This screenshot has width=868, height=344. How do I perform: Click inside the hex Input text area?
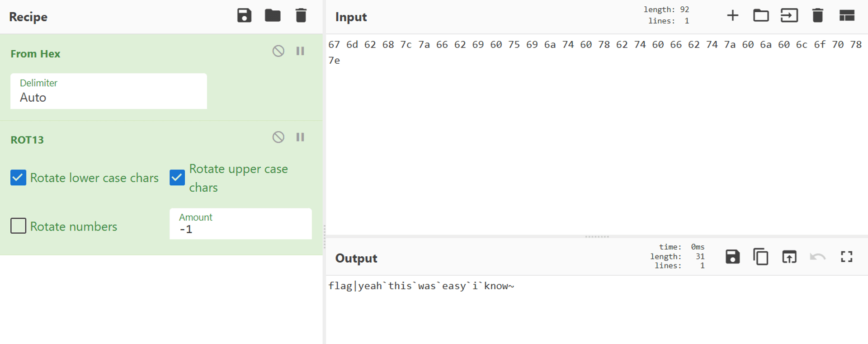597,135
